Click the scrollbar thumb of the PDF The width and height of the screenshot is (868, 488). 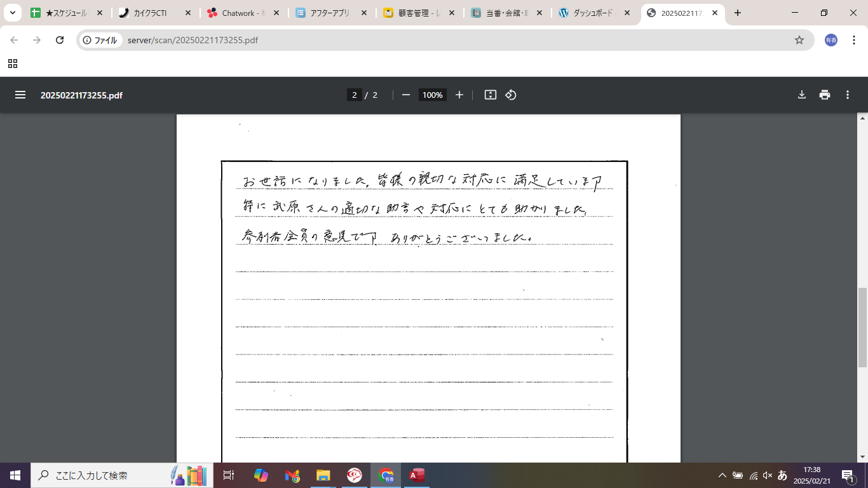point(862,327)
